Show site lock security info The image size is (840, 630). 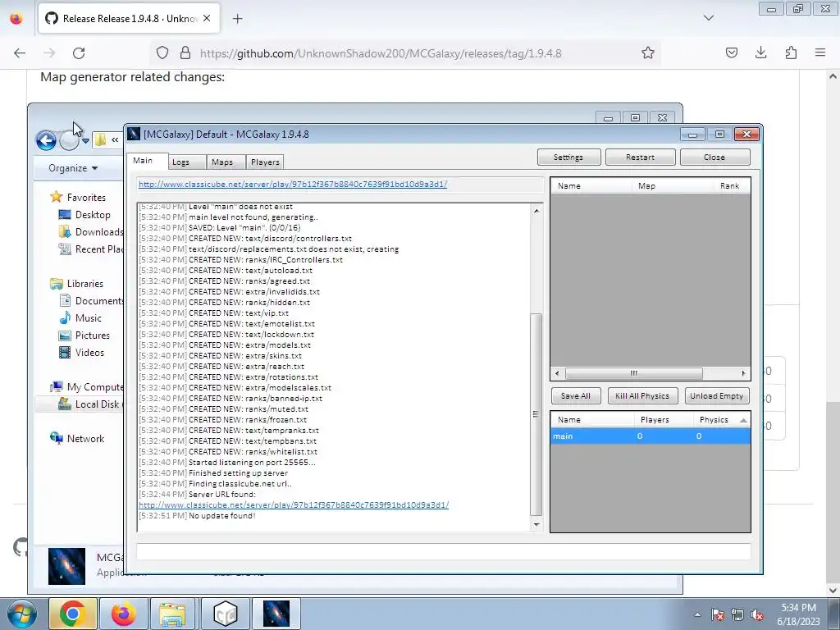185,53
